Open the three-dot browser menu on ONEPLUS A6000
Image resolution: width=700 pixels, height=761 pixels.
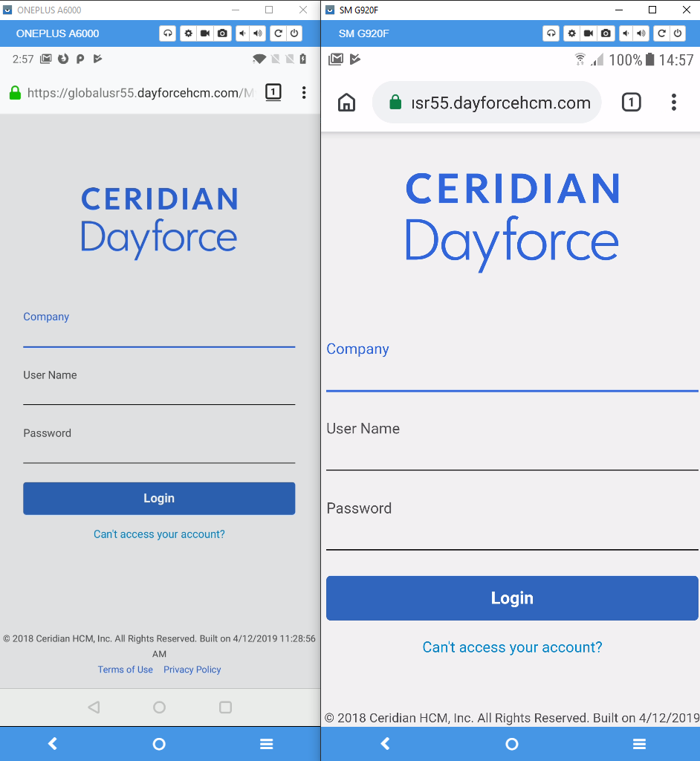tap(304, 91)
